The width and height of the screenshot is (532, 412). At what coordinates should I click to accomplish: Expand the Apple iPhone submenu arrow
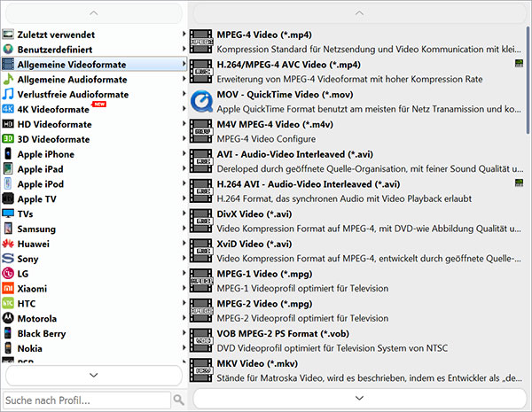click(184, 153)
